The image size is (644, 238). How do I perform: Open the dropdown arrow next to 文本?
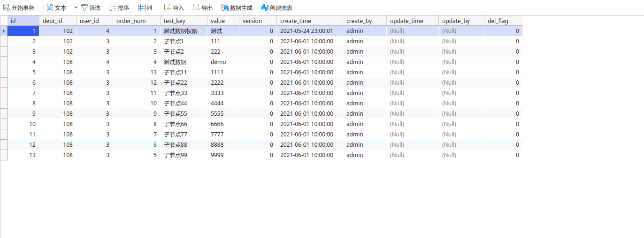click(x=76, y=8)
